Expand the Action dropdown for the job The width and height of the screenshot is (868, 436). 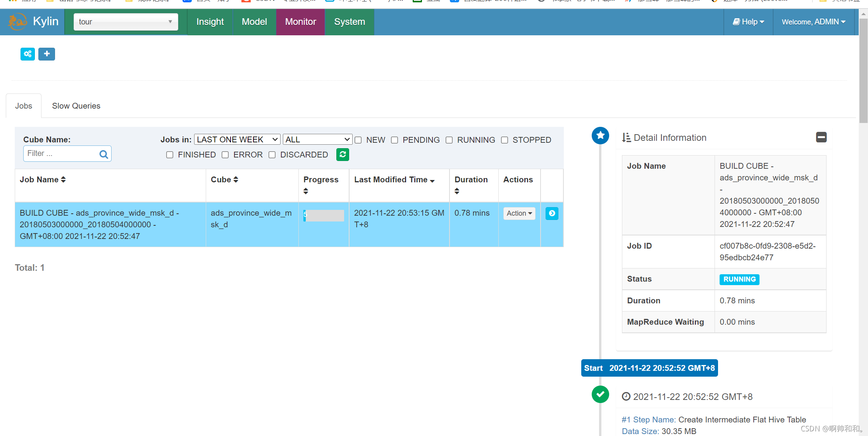pos(519,213)
